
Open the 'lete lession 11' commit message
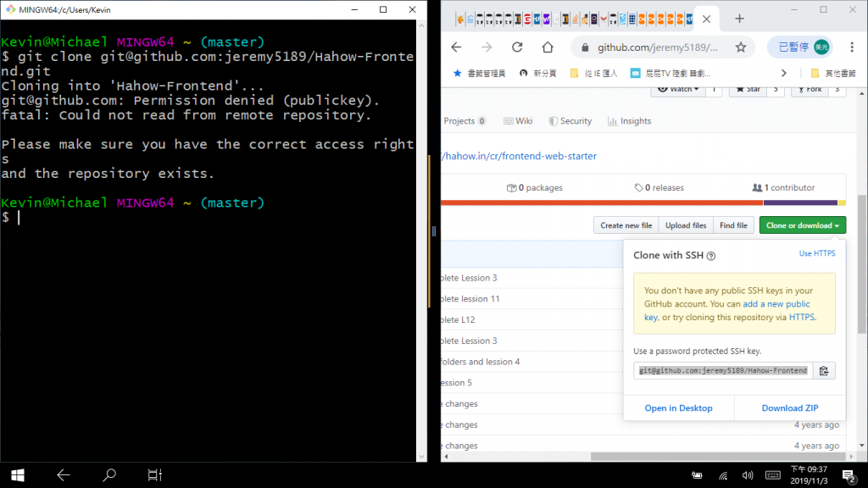pyautogui.click(x=470, y=299)
